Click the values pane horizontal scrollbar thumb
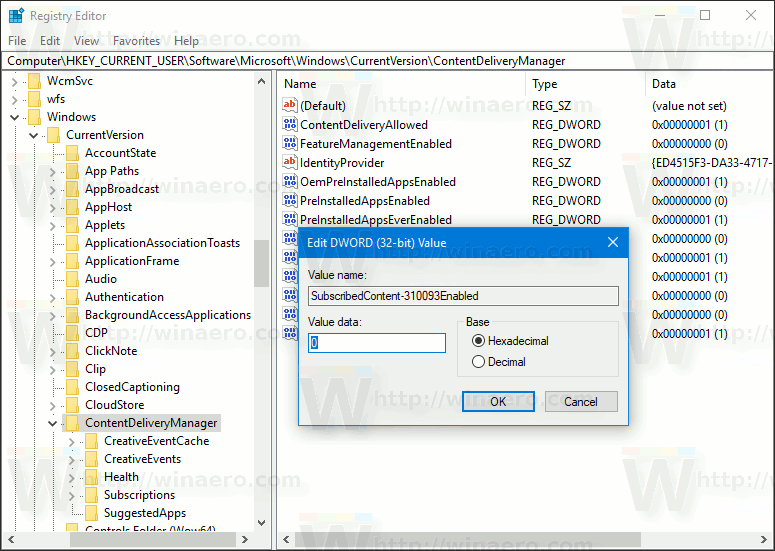 point(469,539)
